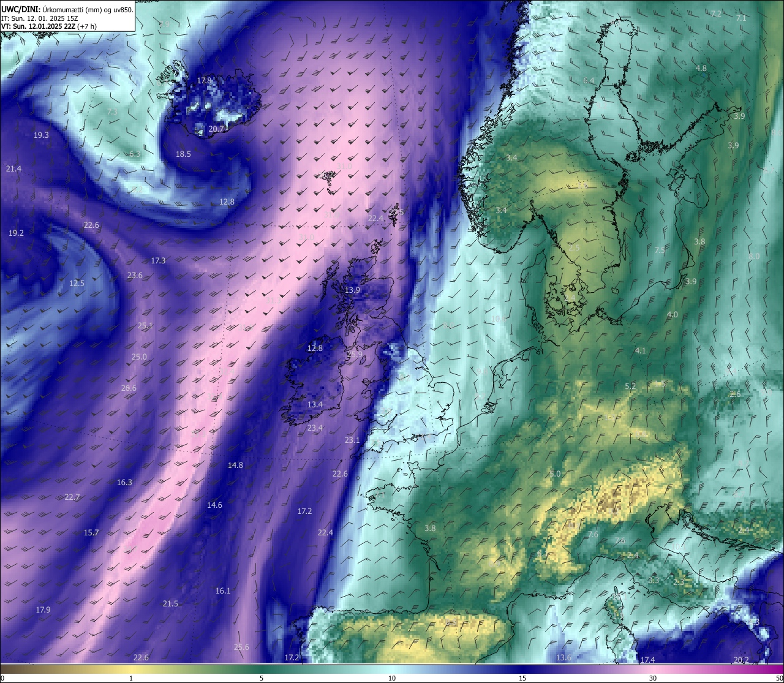Click the 13.4 value over southern Ireland

(315, 405)
